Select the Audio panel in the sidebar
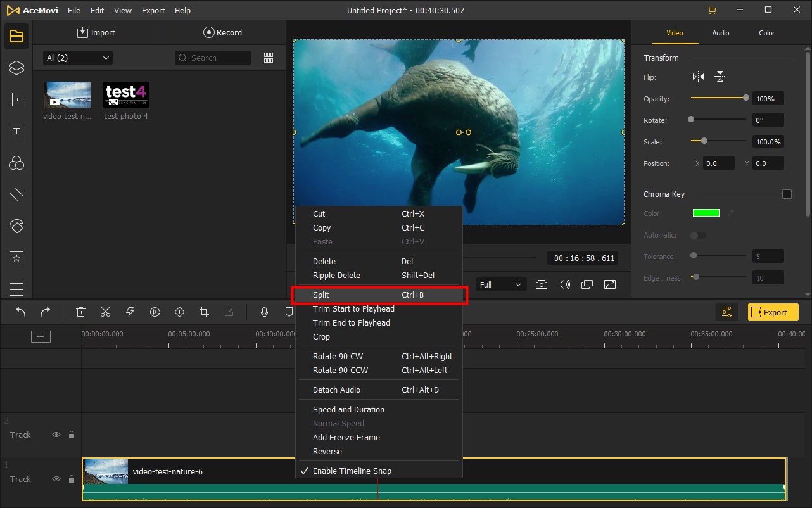 [x=16, y=99]
